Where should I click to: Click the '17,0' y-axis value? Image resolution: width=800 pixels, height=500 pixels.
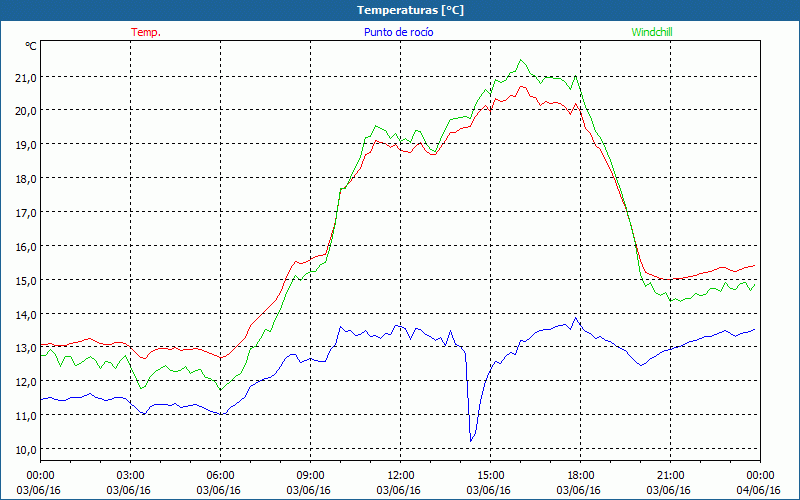pyautogui.click(x=26, y=213)
